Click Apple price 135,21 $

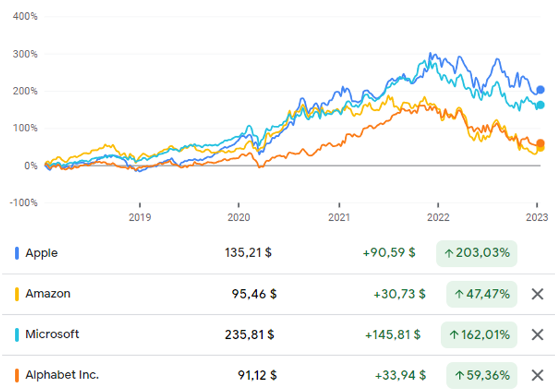[248, 253]
